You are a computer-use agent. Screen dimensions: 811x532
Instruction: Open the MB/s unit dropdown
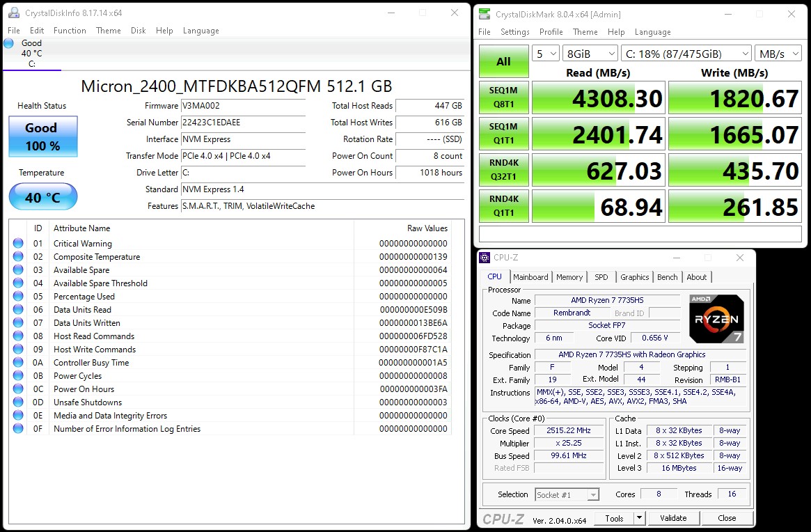pyautogui.click(x=778, y=54)
